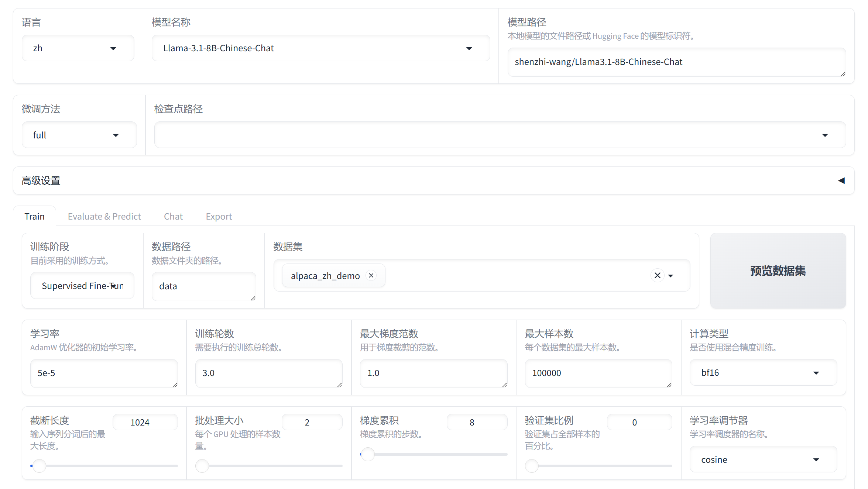Viewport: 868px width, 489px height.
Task: Click the 梯度累积 slider handle
Action: (x=368, y=454)
